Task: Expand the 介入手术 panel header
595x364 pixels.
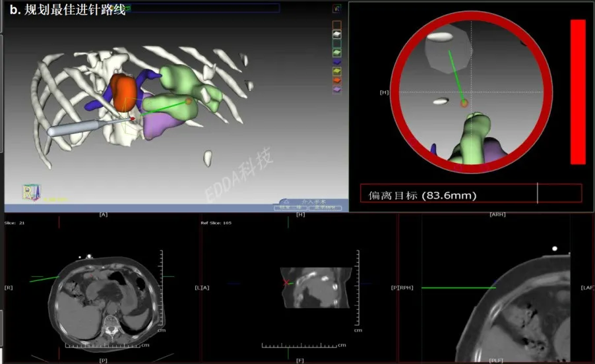Action: 311,201
